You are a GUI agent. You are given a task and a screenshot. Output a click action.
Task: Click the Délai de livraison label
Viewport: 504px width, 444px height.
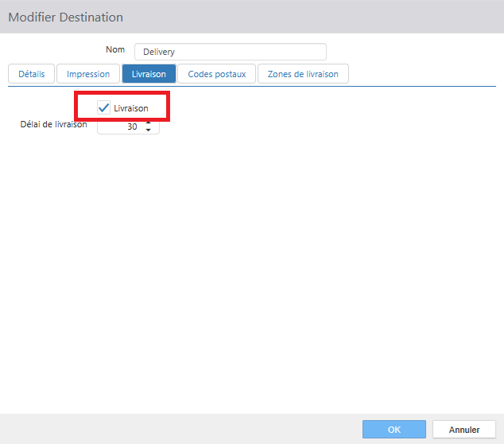point(54,124)
